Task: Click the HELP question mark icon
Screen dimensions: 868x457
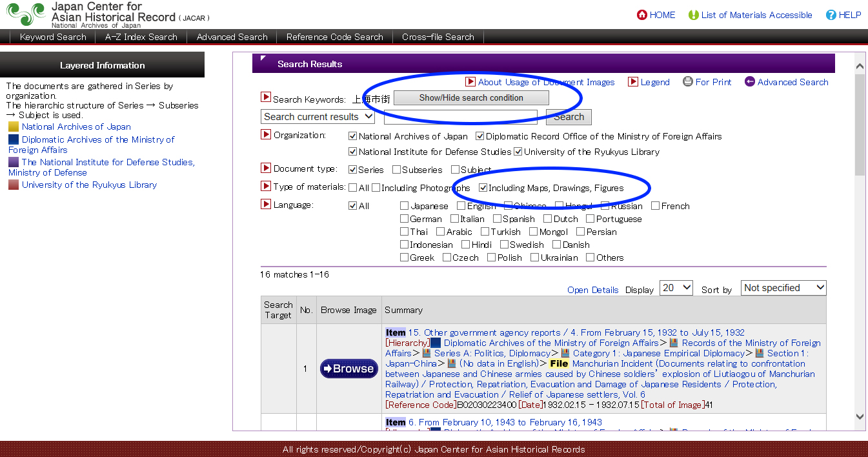Action: pos(831,15)
